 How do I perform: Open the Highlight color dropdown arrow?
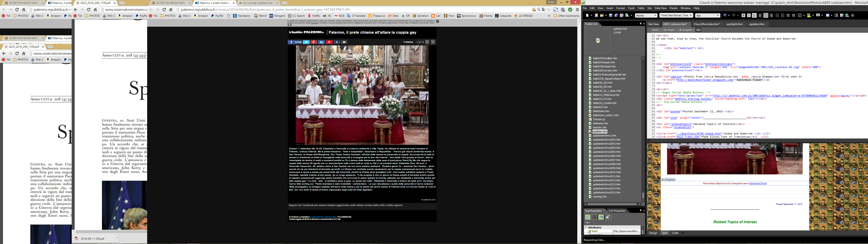(x=813, y=16)
